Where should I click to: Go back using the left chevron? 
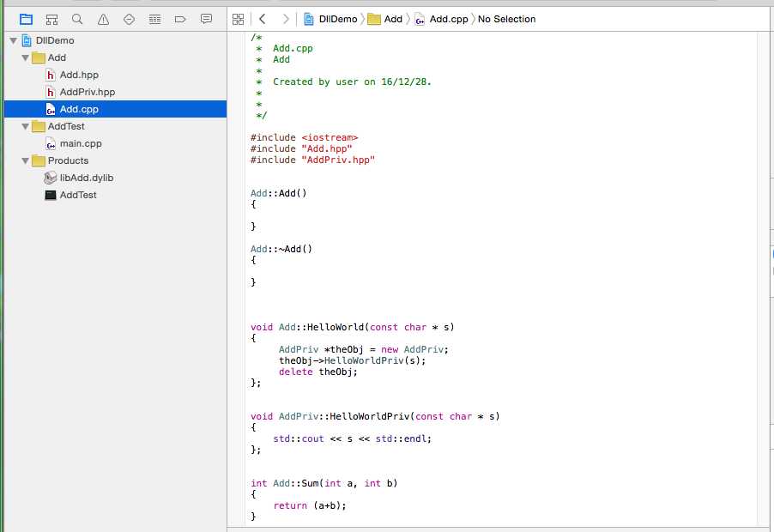(x=262, y=19)
